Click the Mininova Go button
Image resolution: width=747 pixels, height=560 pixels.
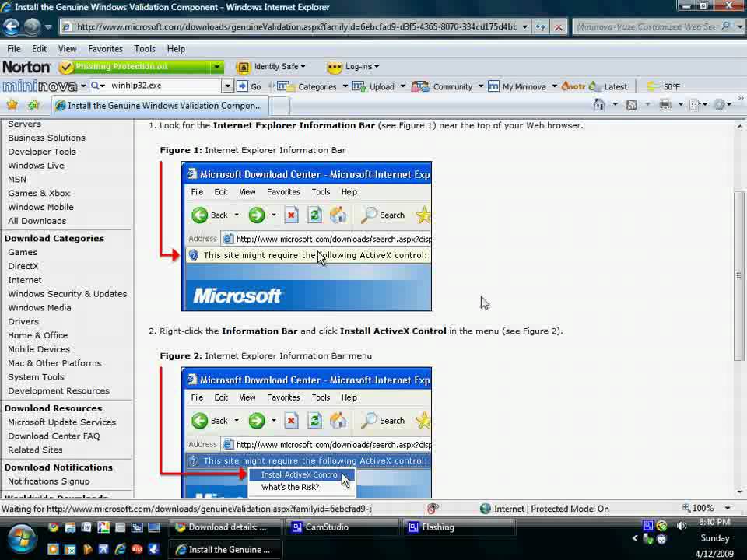(x=250, y=86)
